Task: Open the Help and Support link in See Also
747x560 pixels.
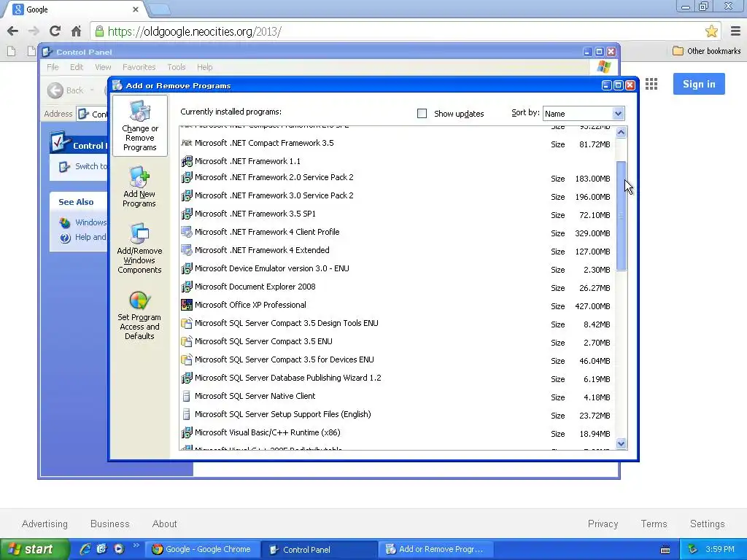Action: tap(83, 237)
